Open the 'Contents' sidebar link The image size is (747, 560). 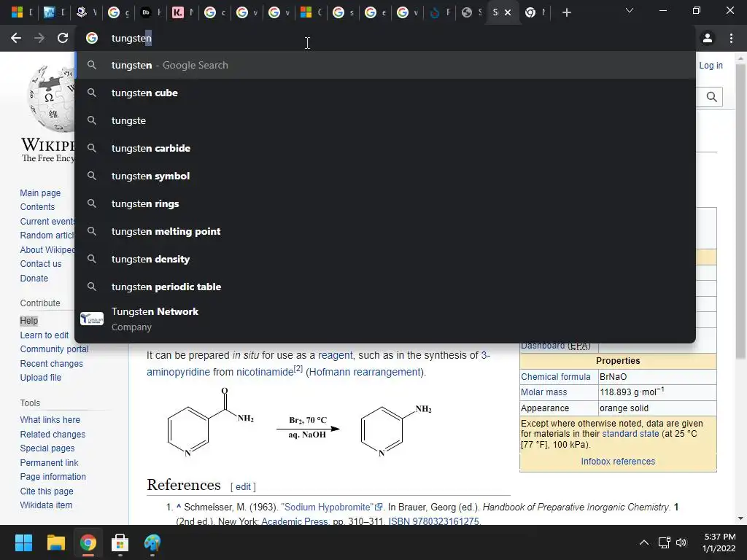37,206
